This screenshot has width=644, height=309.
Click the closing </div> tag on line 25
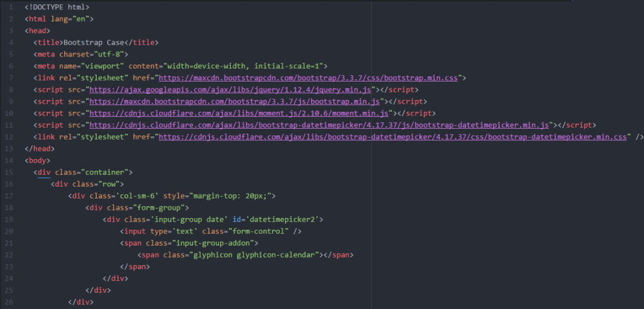[98, 291]
